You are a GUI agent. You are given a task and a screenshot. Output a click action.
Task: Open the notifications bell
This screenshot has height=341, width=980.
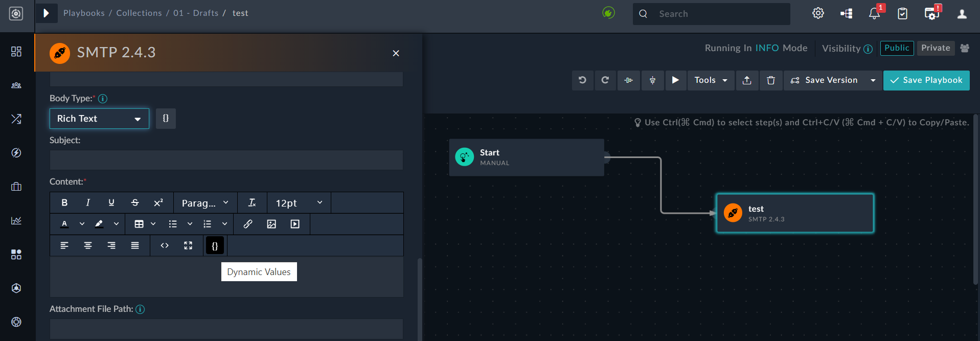[x=874, y=14]
